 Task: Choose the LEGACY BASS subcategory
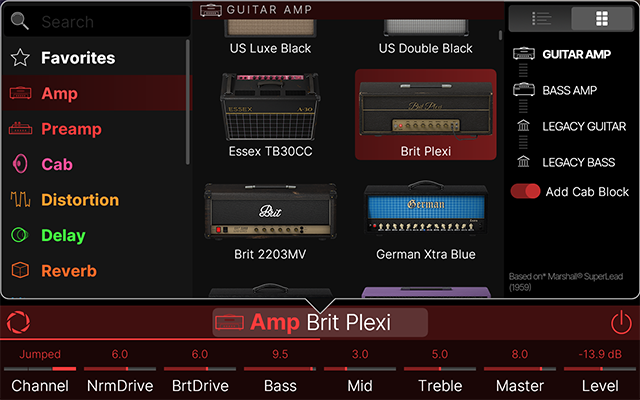pyautogui.click(x=578, y=162)
